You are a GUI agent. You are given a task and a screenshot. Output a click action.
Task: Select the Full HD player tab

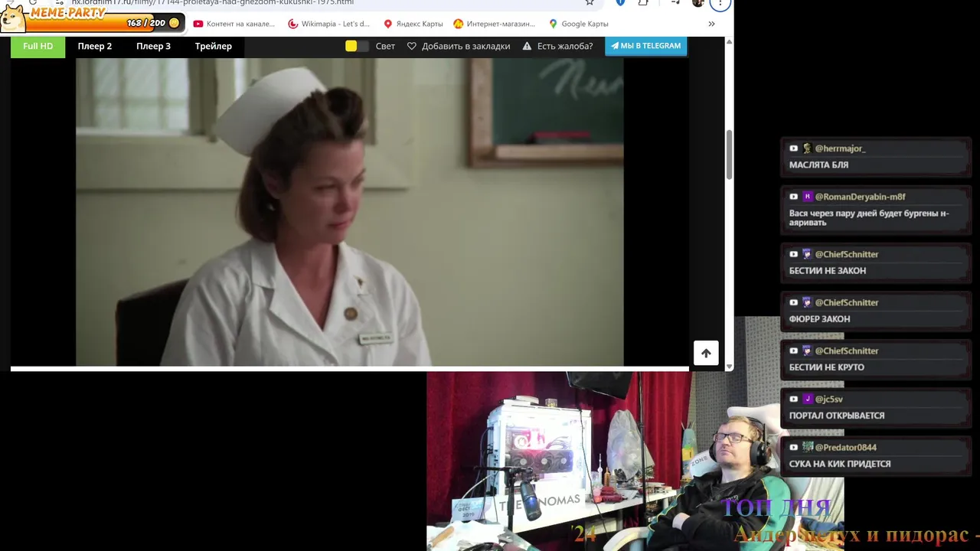pos(38,46)
